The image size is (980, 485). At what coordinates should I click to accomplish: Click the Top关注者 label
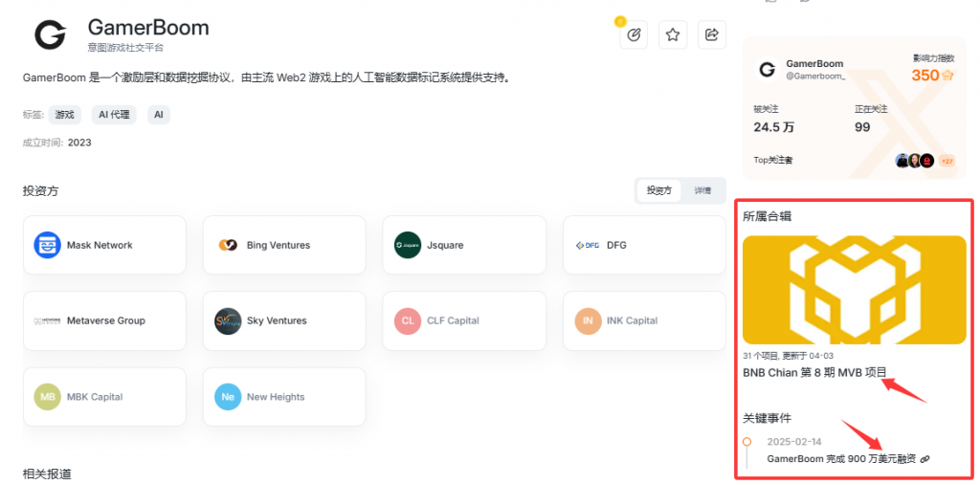773,161
